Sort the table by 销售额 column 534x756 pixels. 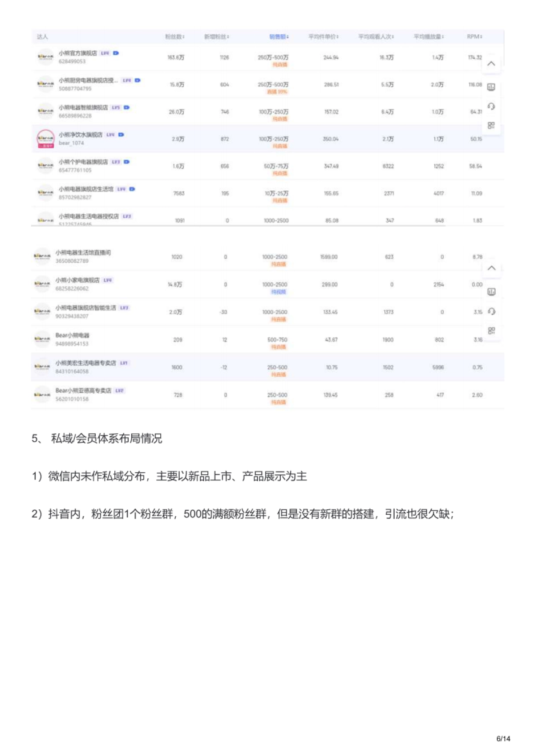tap(279, 37)
